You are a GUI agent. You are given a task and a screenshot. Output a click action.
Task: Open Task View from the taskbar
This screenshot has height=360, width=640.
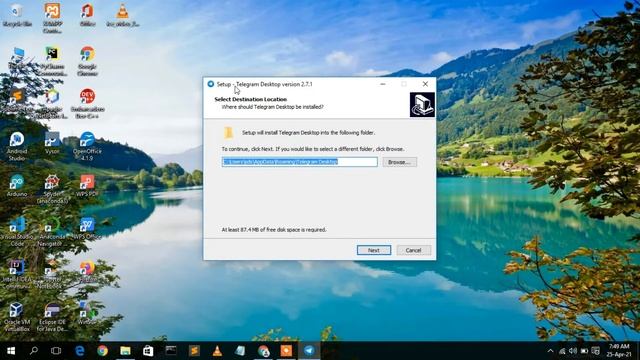click(x=56, y=351)
